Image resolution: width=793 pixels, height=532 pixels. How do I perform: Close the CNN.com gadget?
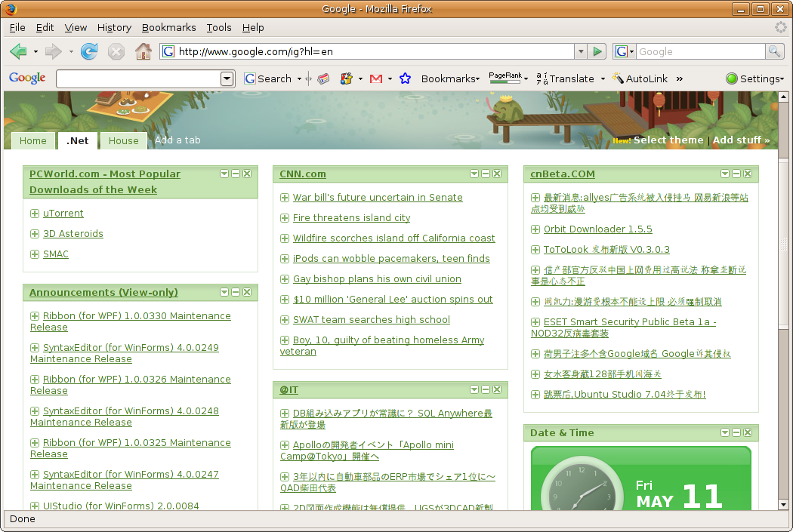pyautogui.click(x=497, y=174)
